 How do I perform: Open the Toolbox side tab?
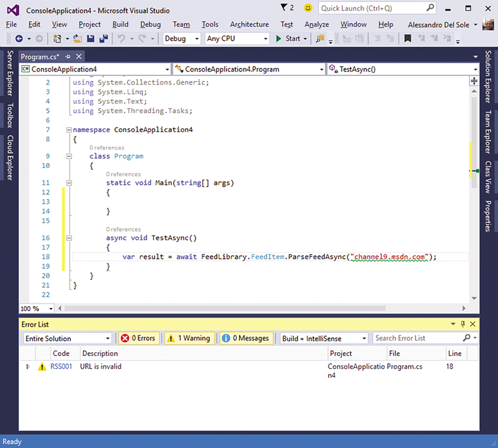(x=10, y=116)
